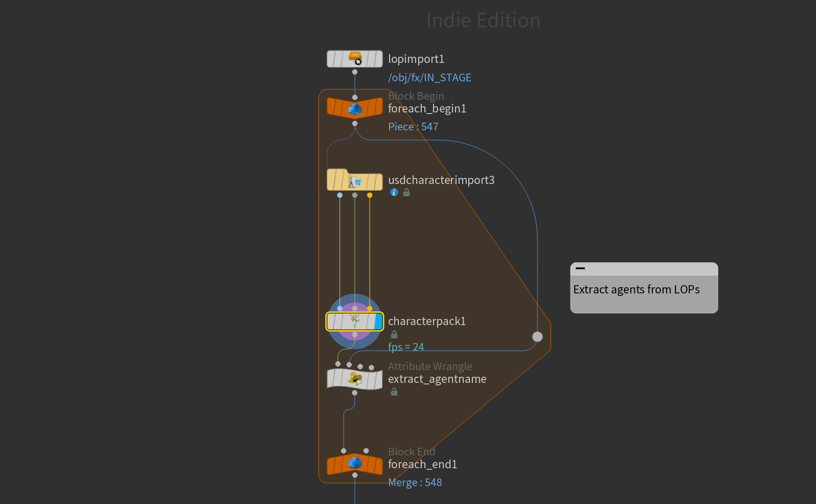
Task: Click the lock badge under extract_agentname
Action: (394, 392)
